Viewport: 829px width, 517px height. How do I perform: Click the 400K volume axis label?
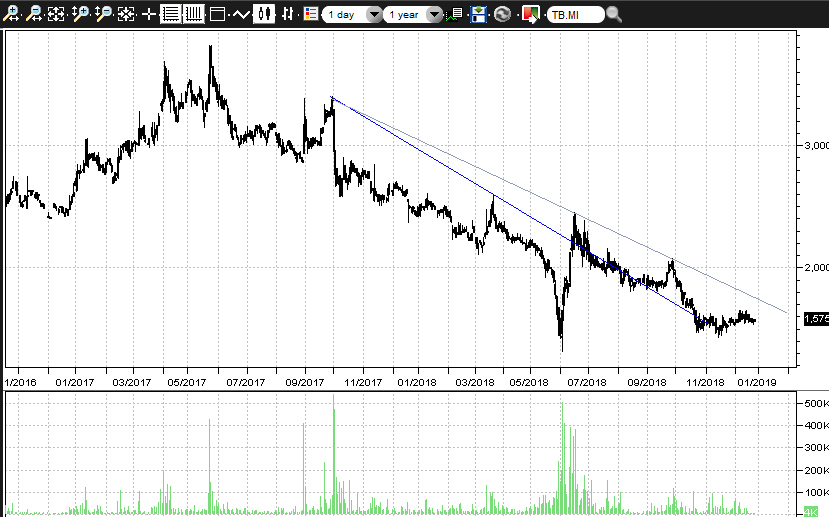pyautogui.click(x=816, y=426)
